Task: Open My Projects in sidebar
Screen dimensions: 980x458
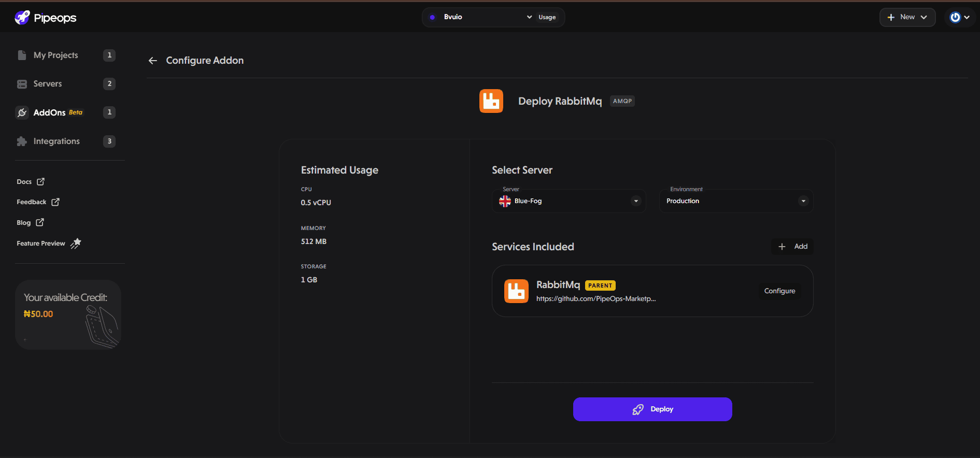Action: click(55, 55)
